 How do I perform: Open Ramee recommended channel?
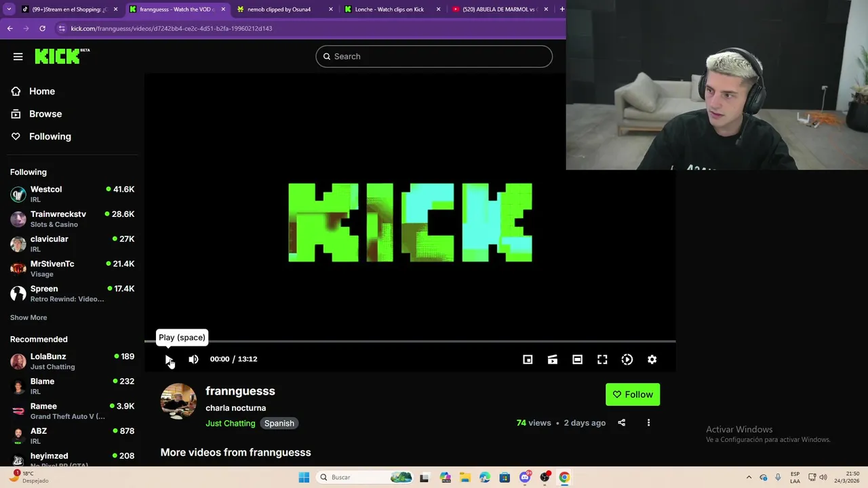point(73,411)
